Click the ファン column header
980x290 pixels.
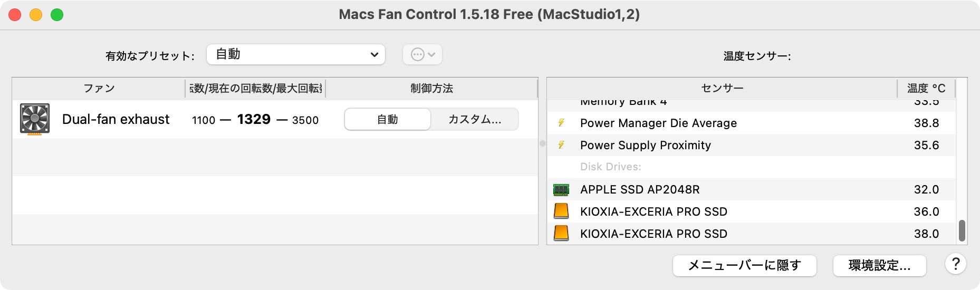[99, 89]
